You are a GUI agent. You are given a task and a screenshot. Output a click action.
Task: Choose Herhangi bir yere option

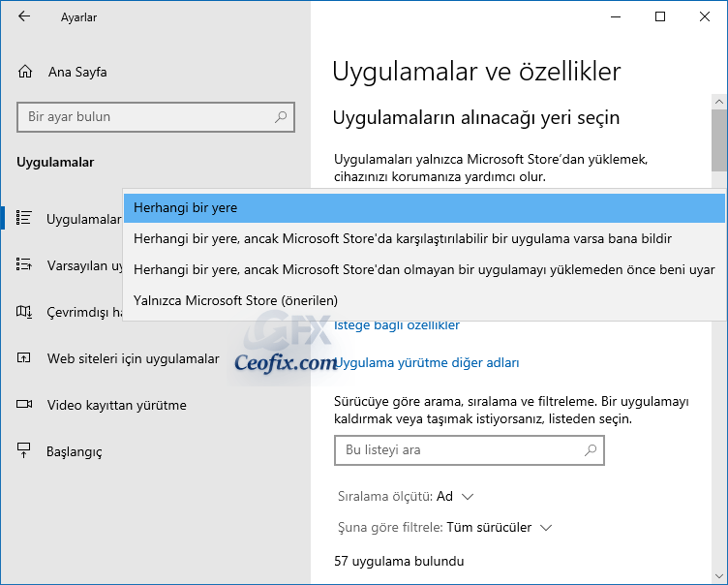click(x=424, y=207)
